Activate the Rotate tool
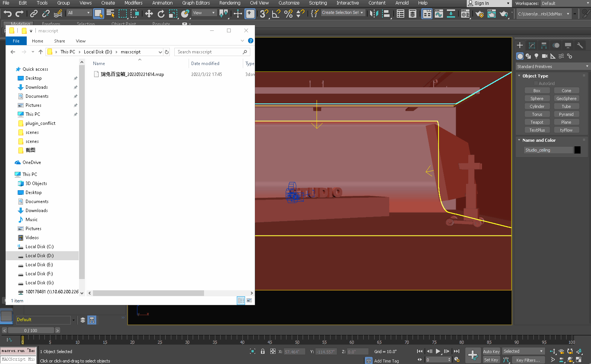 pyautogui.click(x=161, y=14)
